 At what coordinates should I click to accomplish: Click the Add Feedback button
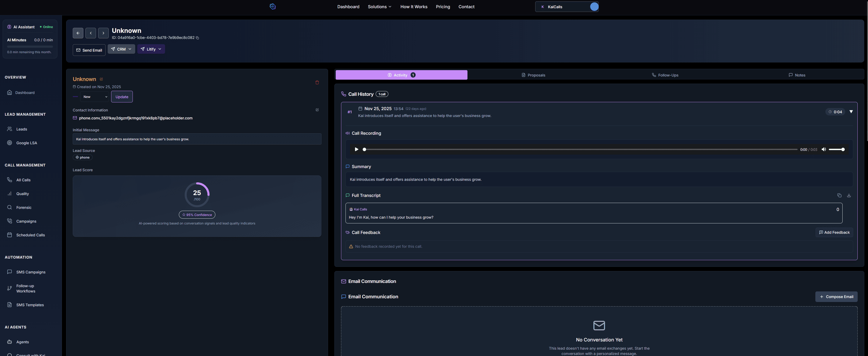[834, 232]
